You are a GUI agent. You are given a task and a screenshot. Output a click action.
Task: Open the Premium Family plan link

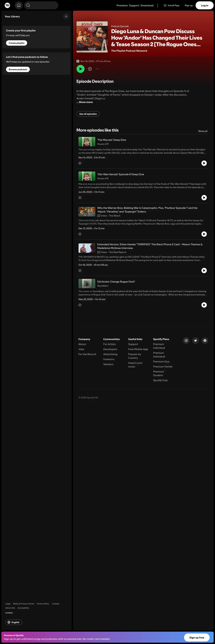tap(163, 366)
